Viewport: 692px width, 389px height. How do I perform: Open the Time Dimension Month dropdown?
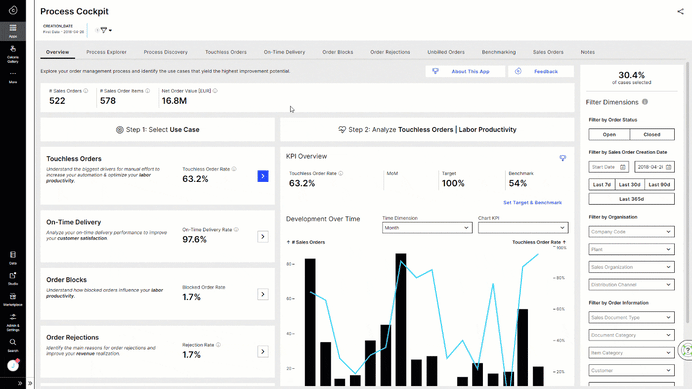pyautogui.click(x=427, y=228)
